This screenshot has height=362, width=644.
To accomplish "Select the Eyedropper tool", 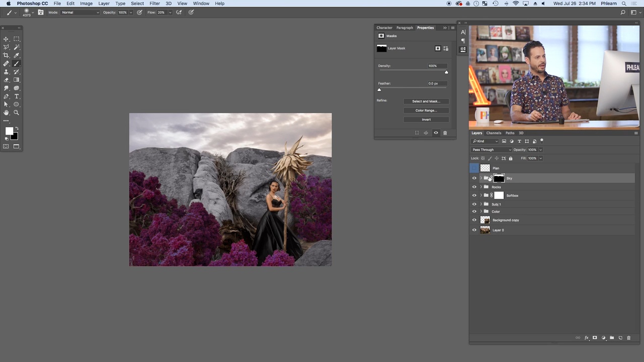I will point(16,55).
